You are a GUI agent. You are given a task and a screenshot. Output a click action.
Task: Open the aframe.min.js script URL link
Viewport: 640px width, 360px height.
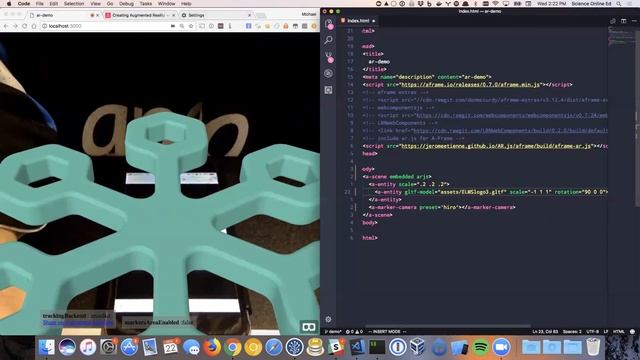[x=470, y=84]
